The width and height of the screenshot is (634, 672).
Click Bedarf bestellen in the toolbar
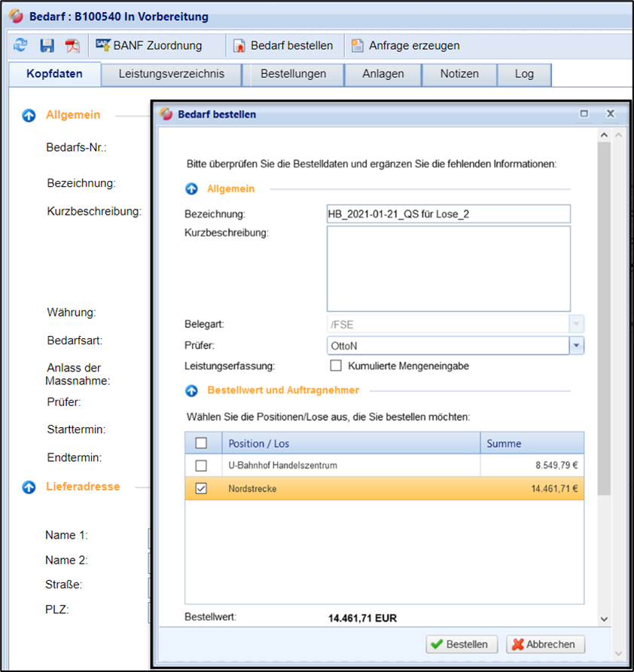click(x=283, y=46)
